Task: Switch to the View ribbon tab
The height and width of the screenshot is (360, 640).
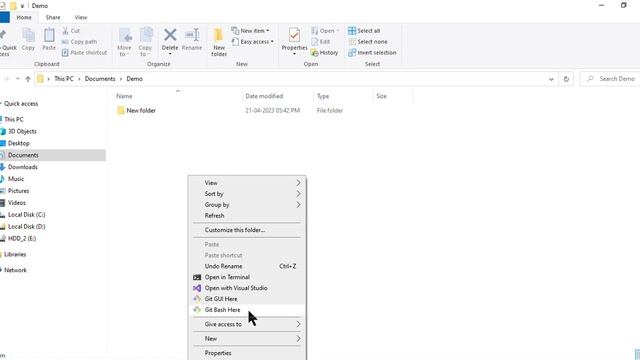Action: 80,17
